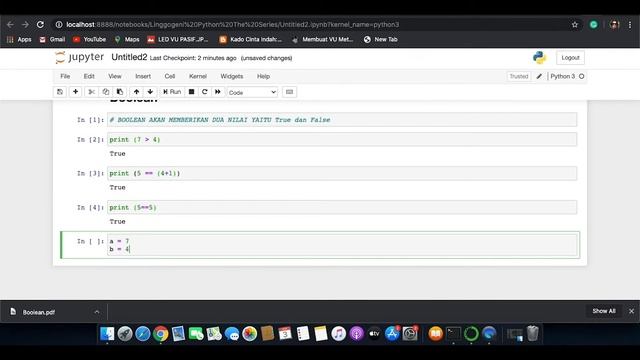Cut selected cells with the scissors icon
This screenshot has width=640, height=360.
[x=91, y=92]
